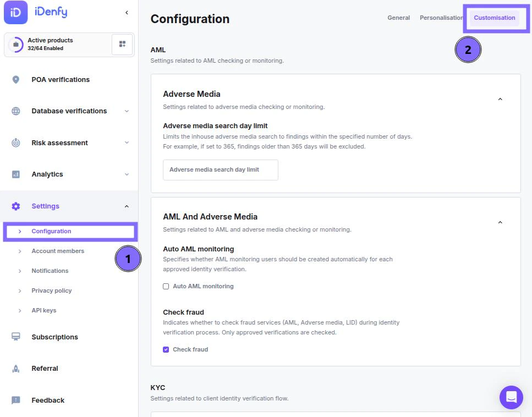The image size is (532, 417).
Task: Click the Settings label in sidebar
Action: click(x=45, y=206)
